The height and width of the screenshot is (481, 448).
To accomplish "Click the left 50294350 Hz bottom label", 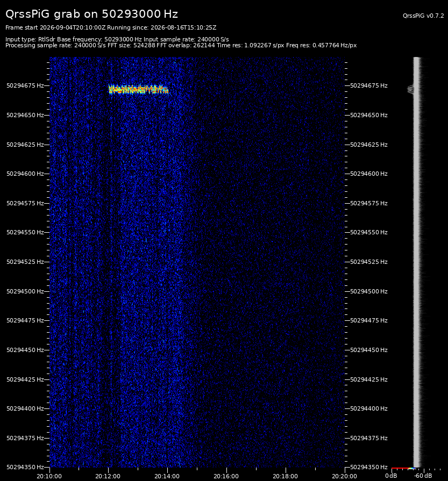I will 25,467.
